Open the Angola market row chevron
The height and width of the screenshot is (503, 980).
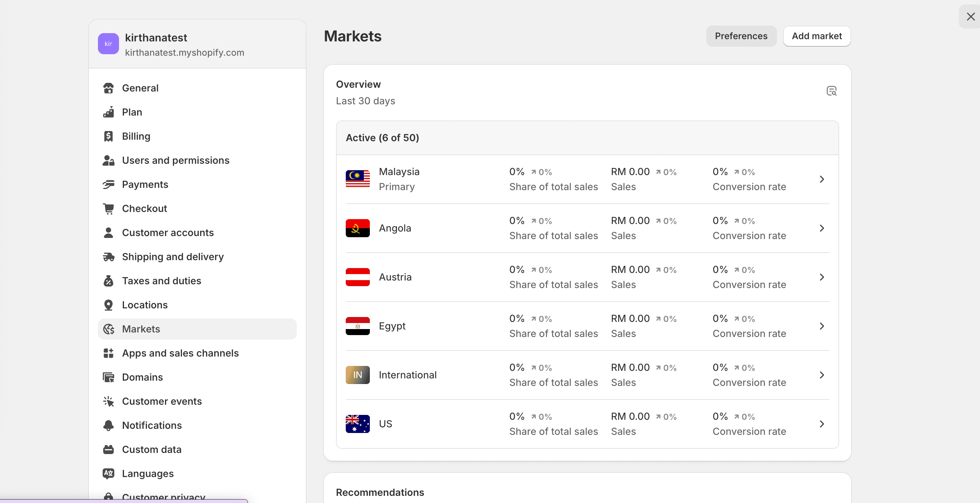[822, 228]
